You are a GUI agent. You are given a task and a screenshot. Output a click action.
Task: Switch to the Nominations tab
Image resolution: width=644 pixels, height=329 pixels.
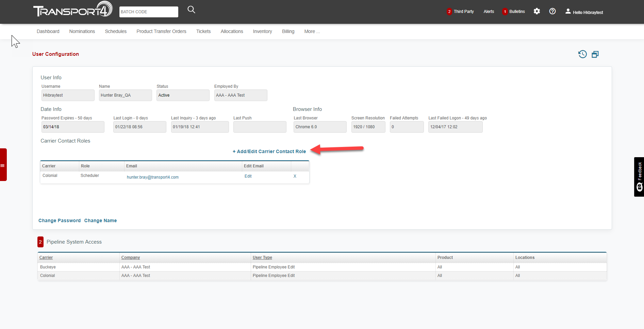tap(82, 31)
